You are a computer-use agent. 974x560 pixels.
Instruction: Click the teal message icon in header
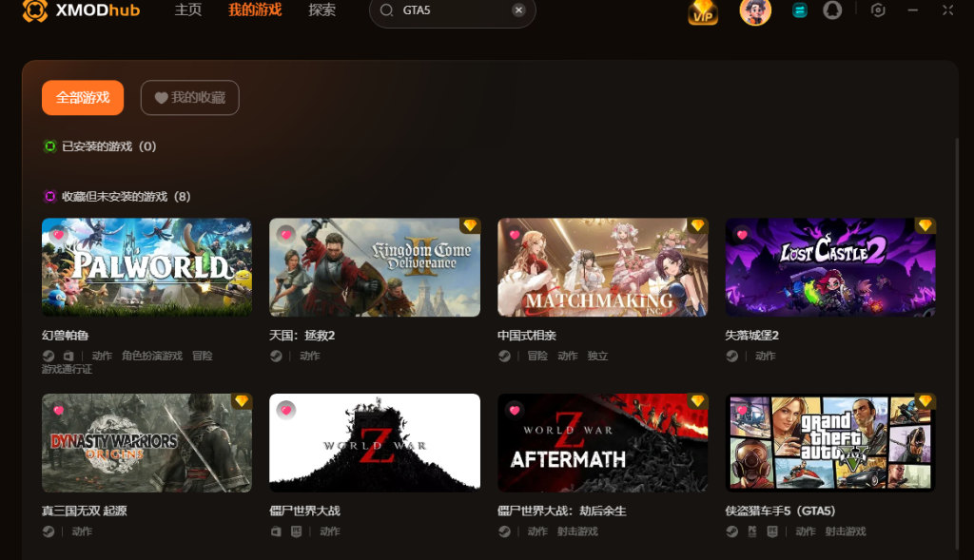coord(799,10)
